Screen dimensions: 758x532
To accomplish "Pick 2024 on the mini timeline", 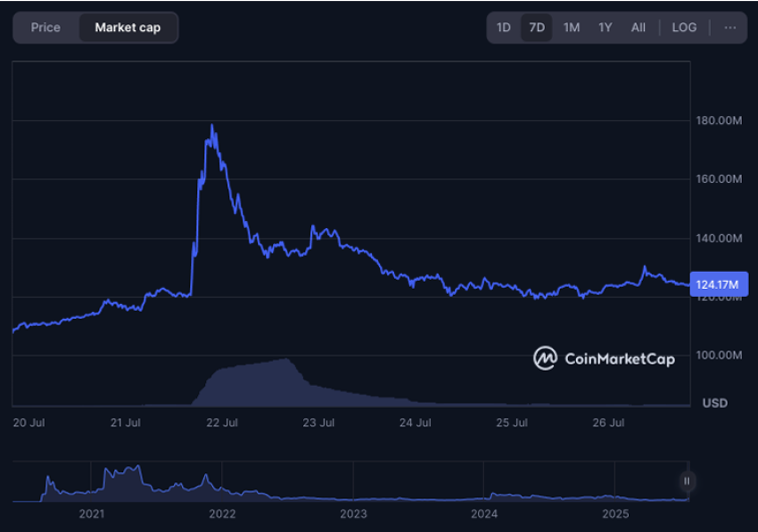I will (x=484, y=514).
